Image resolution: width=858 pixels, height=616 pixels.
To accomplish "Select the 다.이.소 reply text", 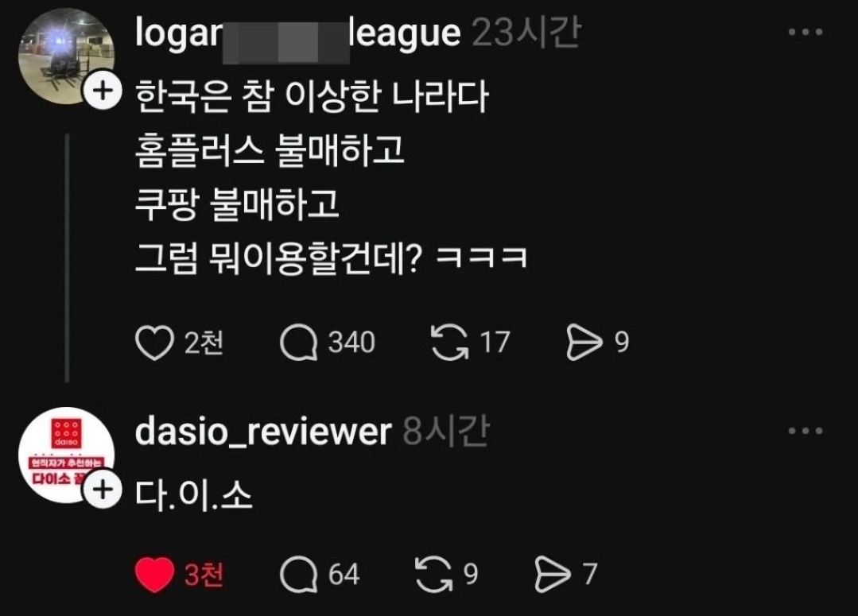I will click(194, 496).
